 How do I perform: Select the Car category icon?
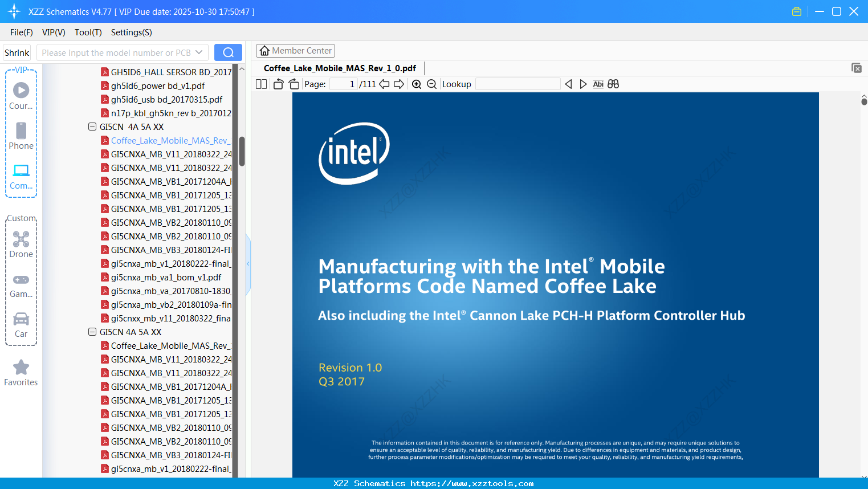pyautogui.click(x=21, y=324)
